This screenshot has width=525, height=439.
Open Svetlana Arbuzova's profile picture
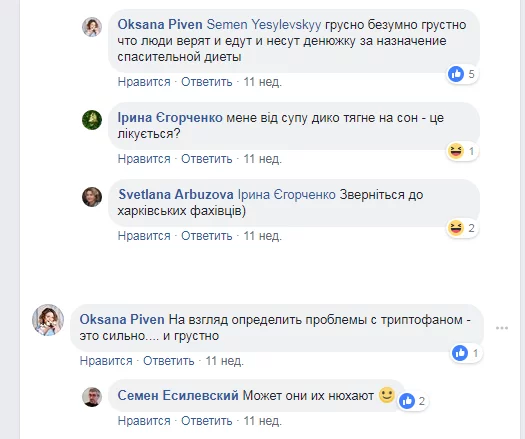[92, 197]
